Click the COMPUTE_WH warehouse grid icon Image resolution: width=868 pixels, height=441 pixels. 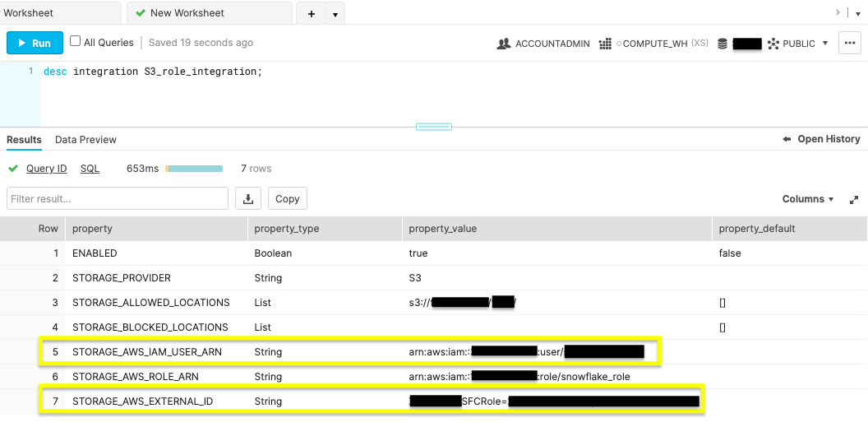[x=605, y=44]
